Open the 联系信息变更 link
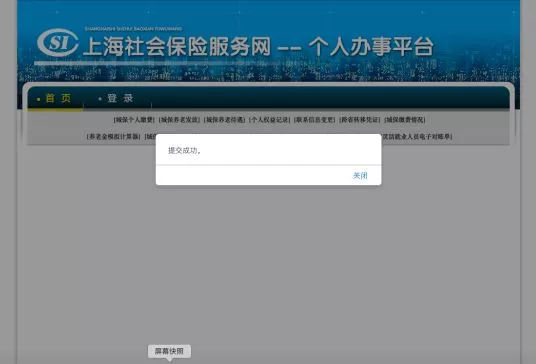Screen dimensions: 536x364 (314, 120)
